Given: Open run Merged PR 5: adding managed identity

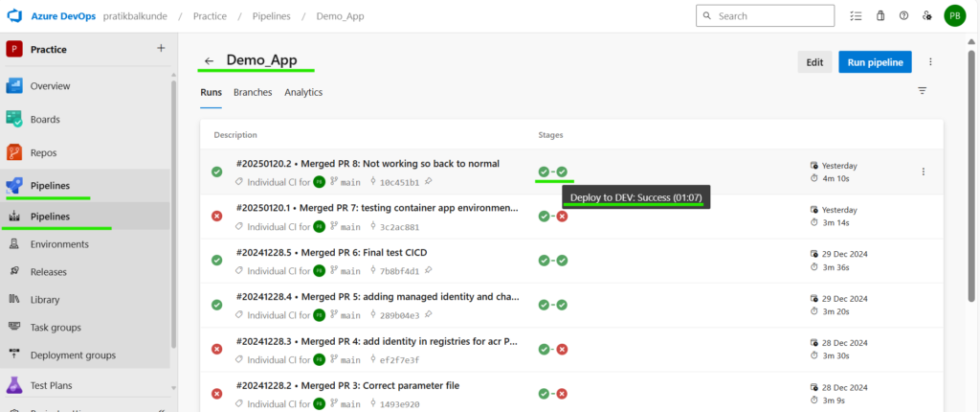Looking at the screenshot, I should [x=377, y=297].
